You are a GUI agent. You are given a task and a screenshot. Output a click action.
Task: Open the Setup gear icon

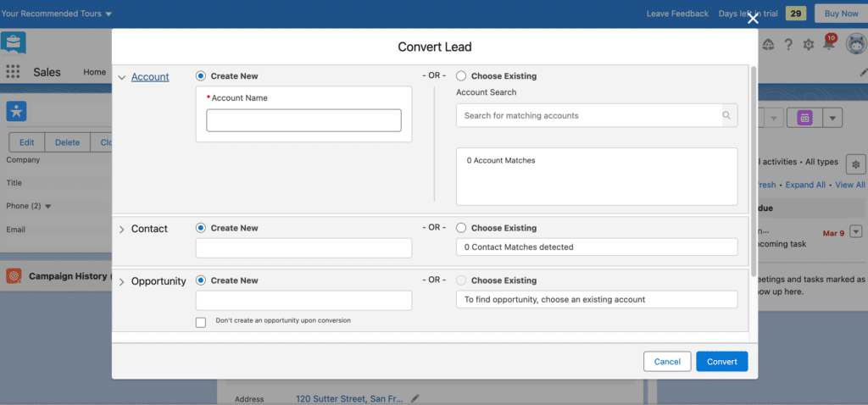pos(809,45)
